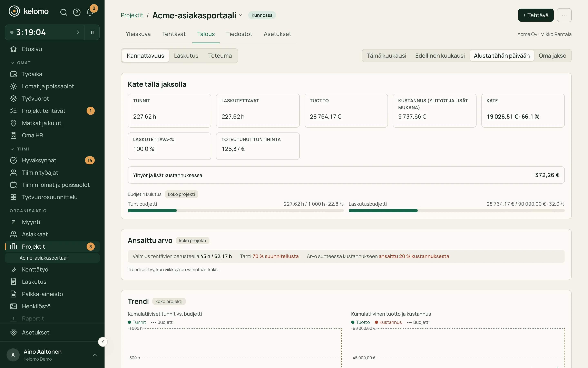Pause the running work timer
The image size is (588, 368).
pyautogui.click(x=92, y=32)
